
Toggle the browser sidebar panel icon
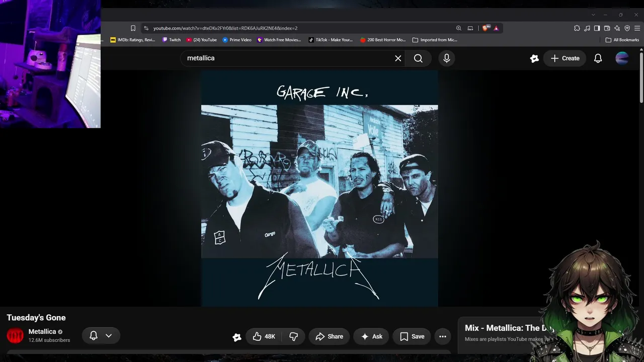(597, 28)
